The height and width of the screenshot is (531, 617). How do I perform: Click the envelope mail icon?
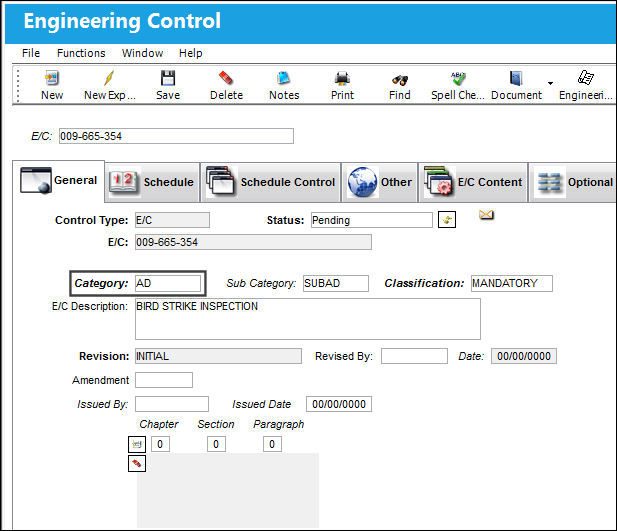[x=486, y=215]
